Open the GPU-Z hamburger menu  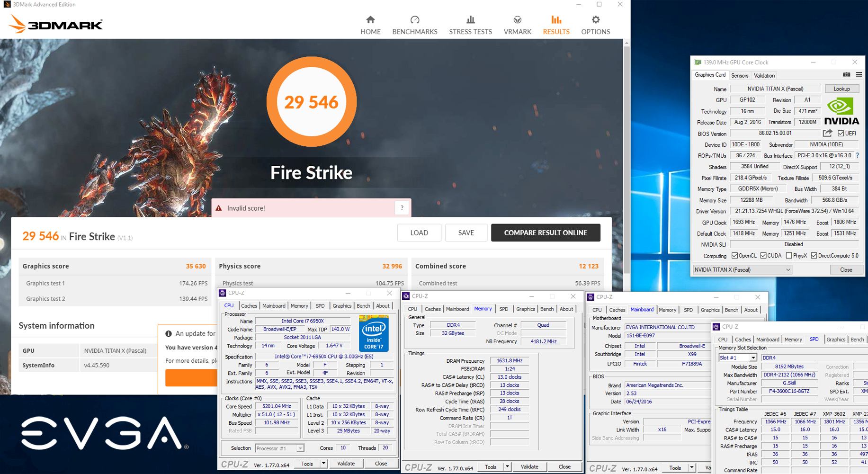tap(859, 75)
